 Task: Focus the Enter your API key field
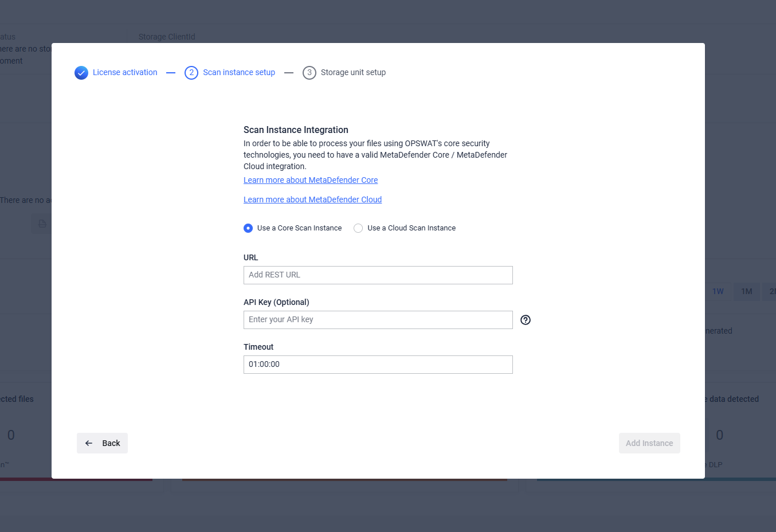378,320
